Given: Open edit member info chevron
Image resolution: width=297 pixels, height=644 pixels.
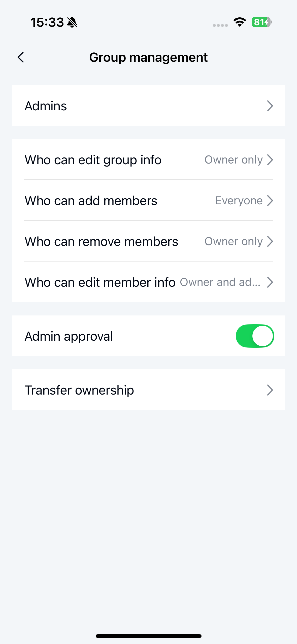Looking at the screenshot, I should pyautogui.click(x=270, y=282).
